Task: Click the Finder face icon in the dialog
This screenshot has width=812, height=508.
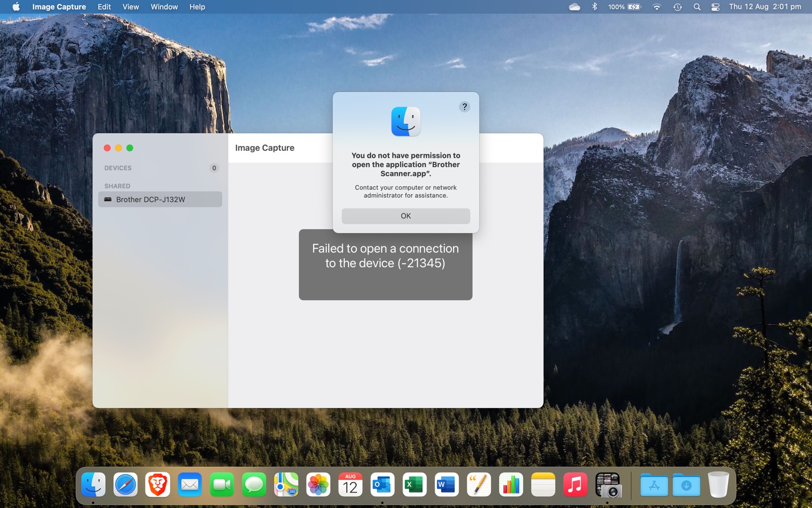Action: coord(405,121)
